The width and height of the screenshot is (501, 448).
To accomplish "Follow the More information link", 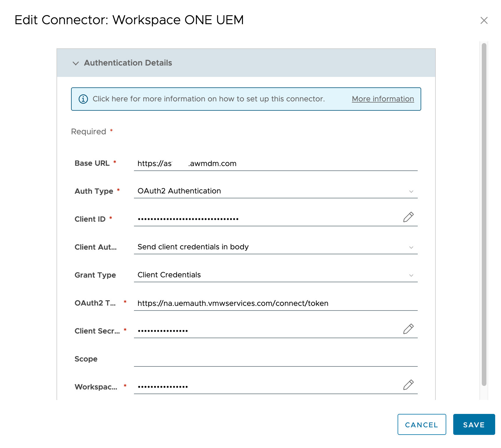I will [382, 99].
